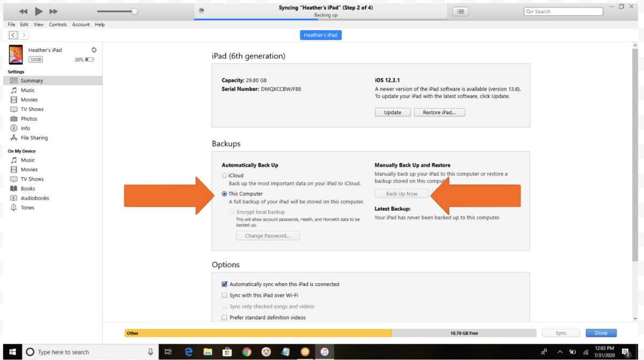Click the Update button for iOS
Image resolution: width=644 pixels, height=360 pixels.
392,112
